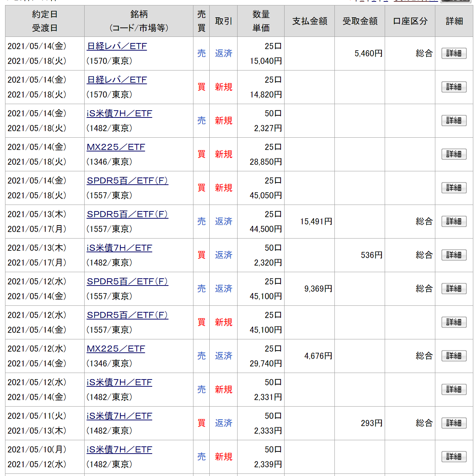Image resolution: width=474 pixels, height=476 pixels.
Task: Click 詳細 button for 14,820円 日経レバ row
Action: (x=454, y=87)
